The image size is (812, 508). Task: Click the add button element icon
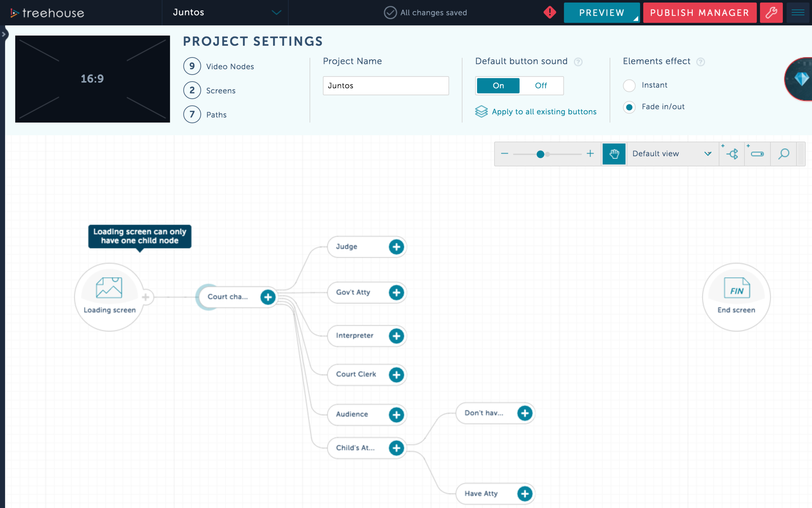[757, 154]
